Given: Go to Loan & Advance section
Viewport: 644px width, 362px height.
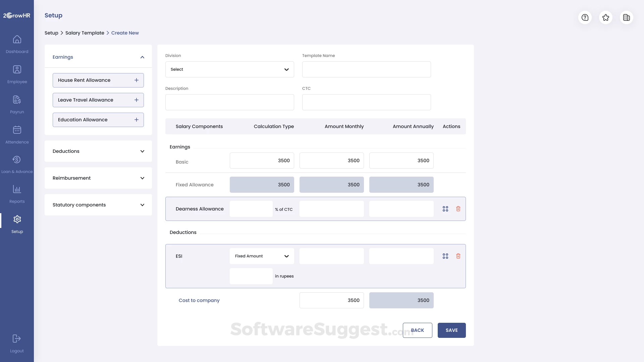Looking at the screenshot, I should pyautogui.click(x=17, y=164).
